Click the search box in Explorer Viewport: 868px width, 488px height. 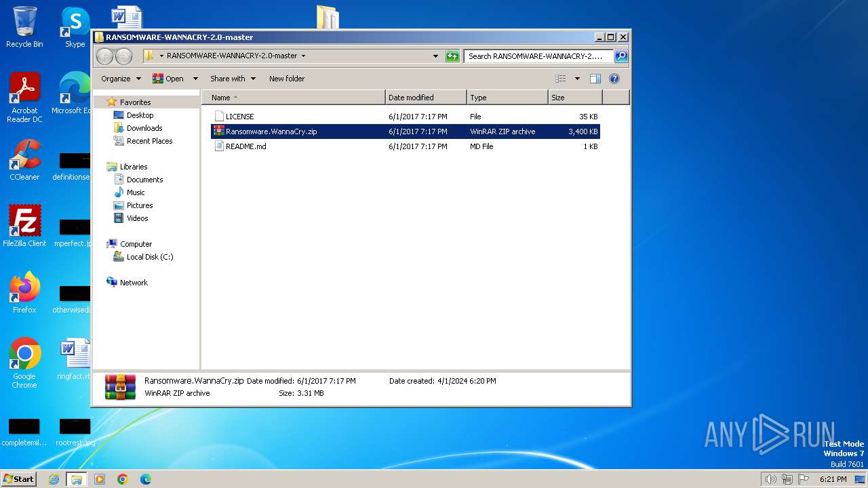538,56
